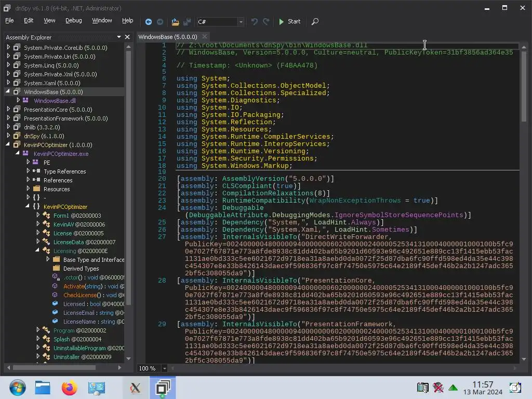Undo the last action in toolbar
The height and width of the screenshot is (399, 532).
(x=254, y=22)
